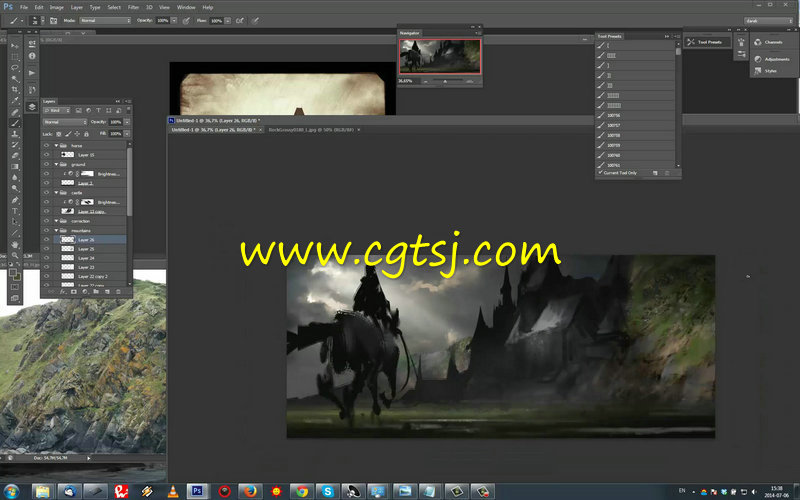
Task: Adjust the Navigator zoom slider
Action: coord(445,81)
